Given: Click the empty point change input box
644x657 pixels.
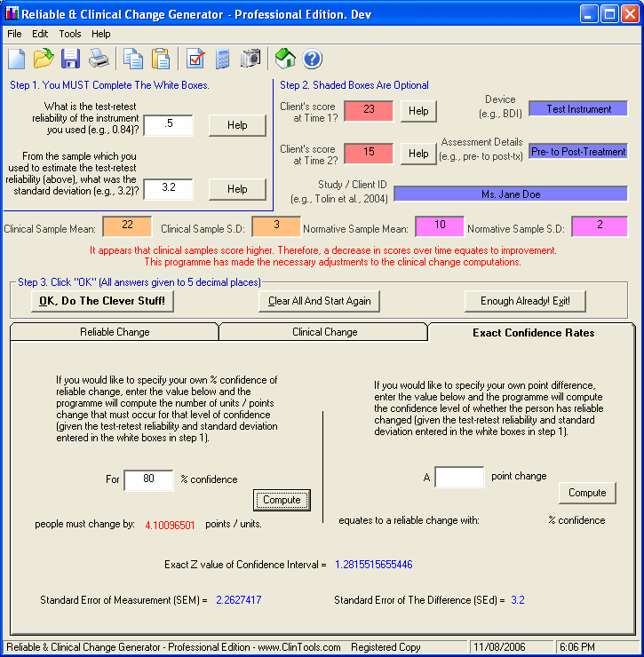Looking at the screenshot, I should click(x=458, y=477).
